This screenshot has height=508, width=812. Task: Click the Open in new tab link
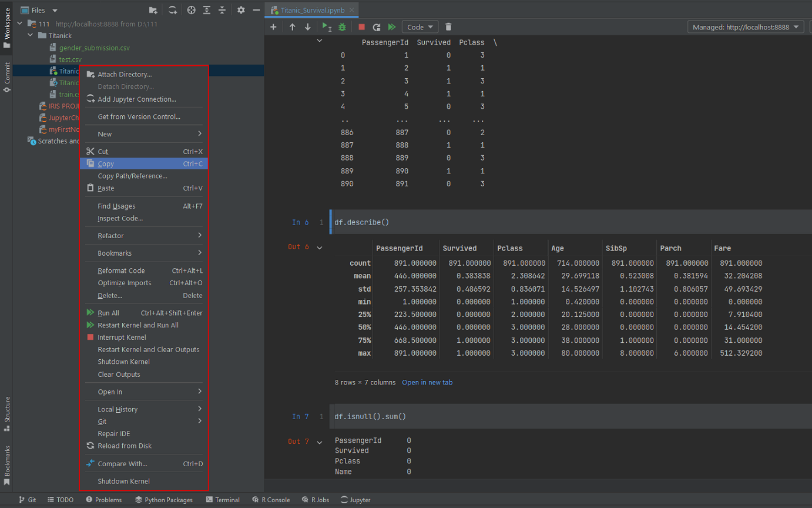click(x=427, y=382)
